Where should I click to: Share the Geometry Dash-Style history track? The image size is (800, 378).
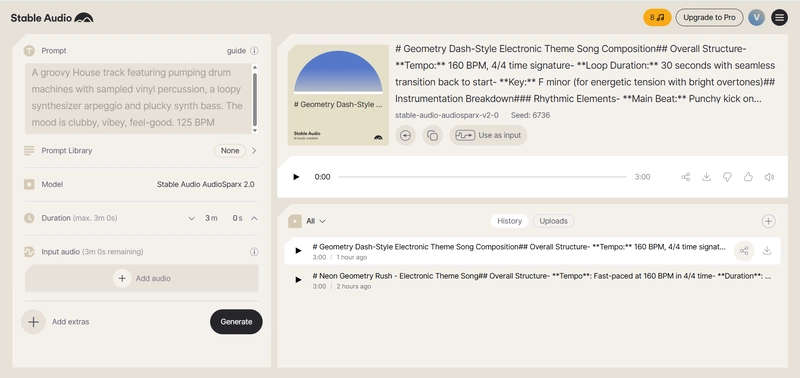(744, 250)
